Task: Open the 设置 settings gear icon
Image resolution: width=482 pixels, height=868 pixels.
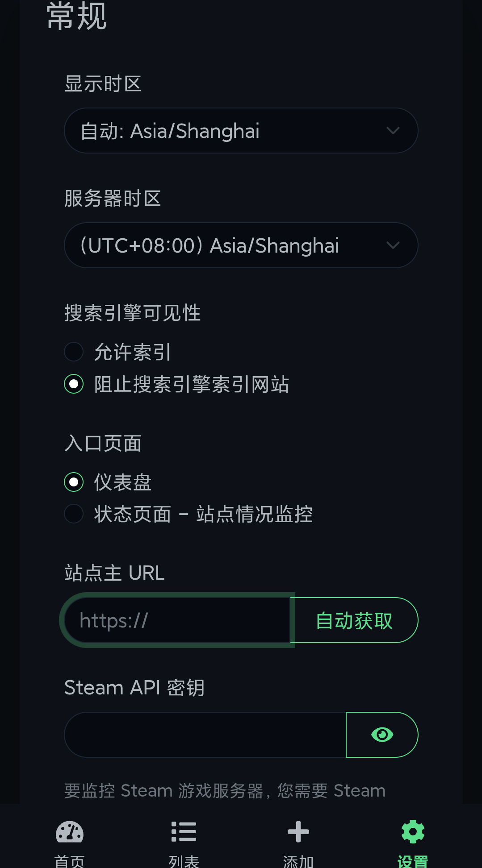Action: (412, 831)
